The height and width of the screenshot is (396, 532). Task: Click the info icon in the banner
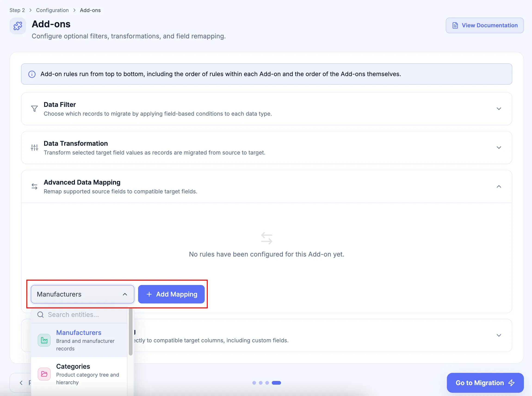click(32, 74)
